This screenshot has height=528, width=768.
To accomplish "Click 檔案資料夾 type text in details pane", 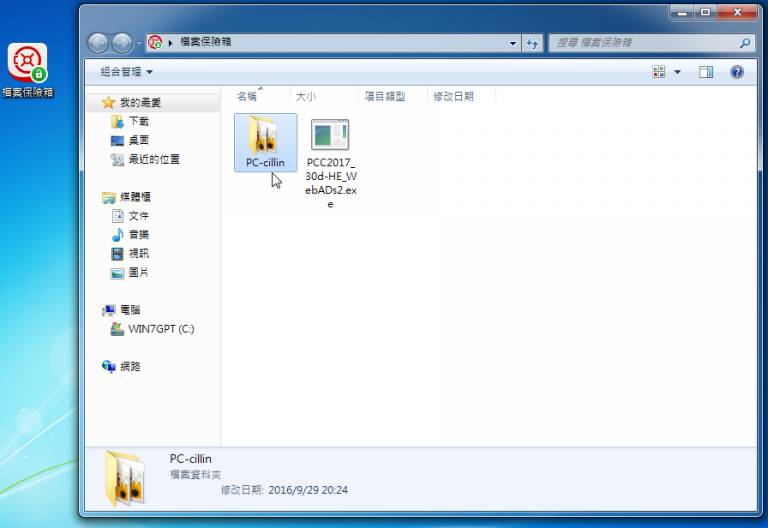I will (x=195, y=475).
